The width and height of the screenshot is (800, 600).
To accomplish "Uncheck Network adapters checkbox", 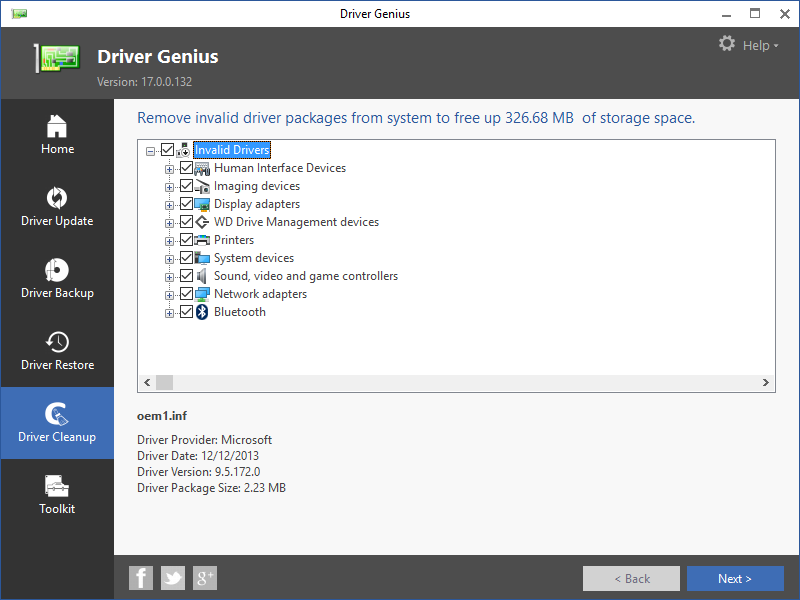I will tap(186, 294).
